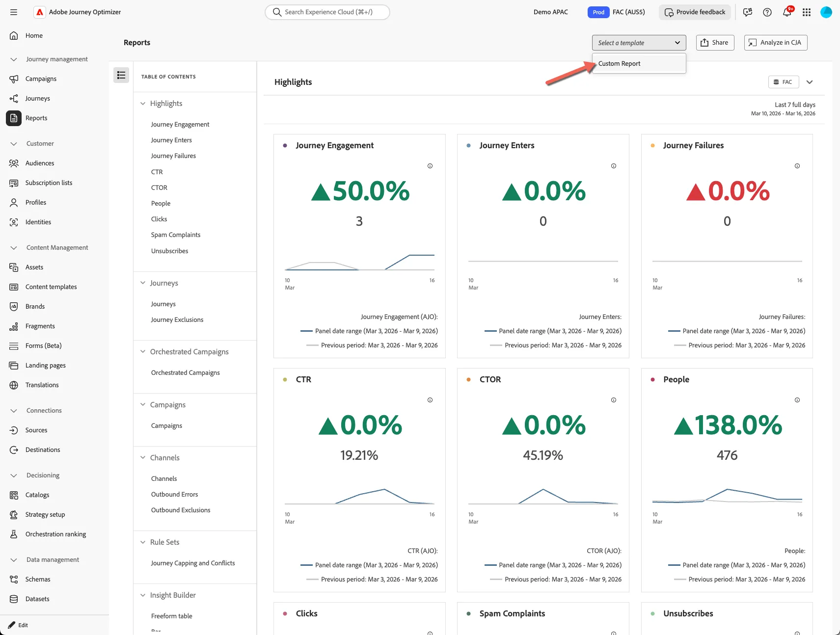Image resolution: width=840 pixels, height=635 pixels.
Task: Open the AI assistant chat icon
Action: pyautogui.click(x=748, y=12)
